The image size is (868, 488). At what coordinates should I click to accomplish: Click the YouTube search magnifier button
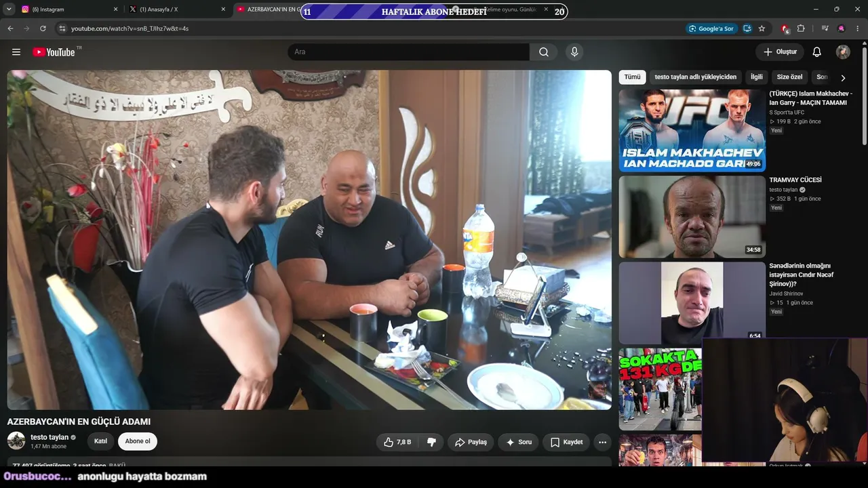point(544,52)
